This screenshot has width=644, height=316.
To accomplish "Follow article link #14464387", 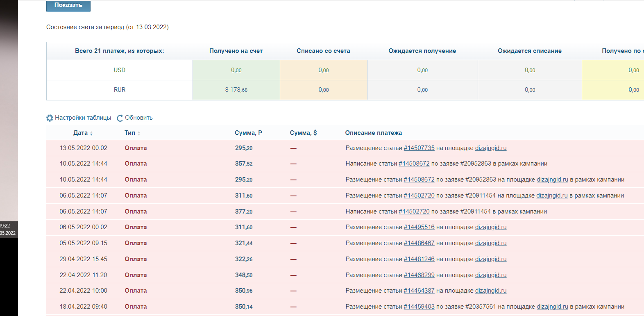I will point(419,291).
